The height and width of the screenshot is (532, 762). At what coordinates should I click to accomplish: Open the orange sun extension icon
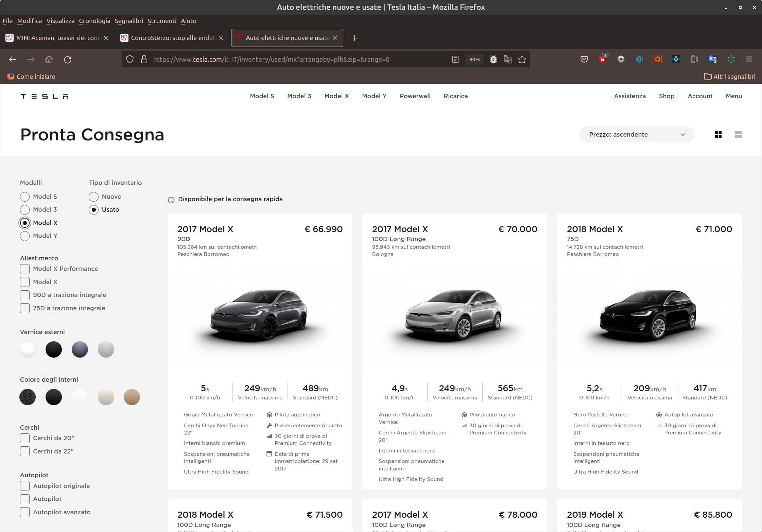[658, 59]
